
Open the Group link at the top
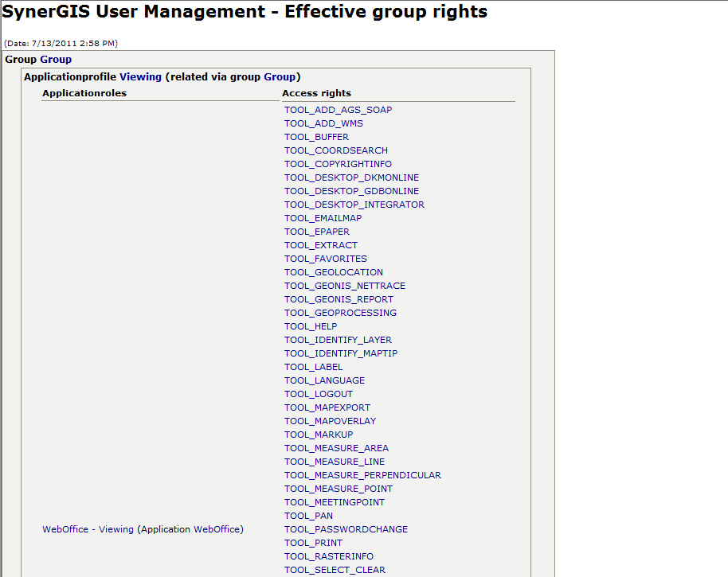tap(55, 59)
